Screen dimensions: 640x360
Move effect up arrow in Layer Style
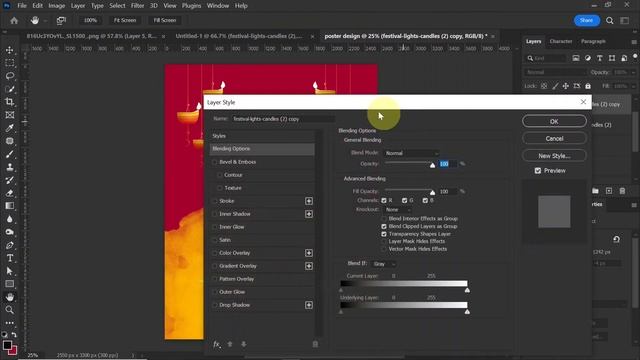pos(230,344)
